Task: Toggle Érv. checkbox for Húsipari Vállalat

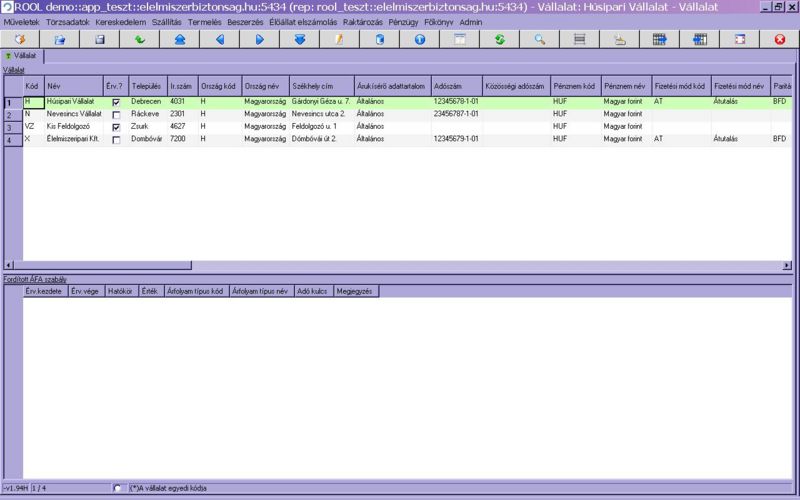Action: 116,102
